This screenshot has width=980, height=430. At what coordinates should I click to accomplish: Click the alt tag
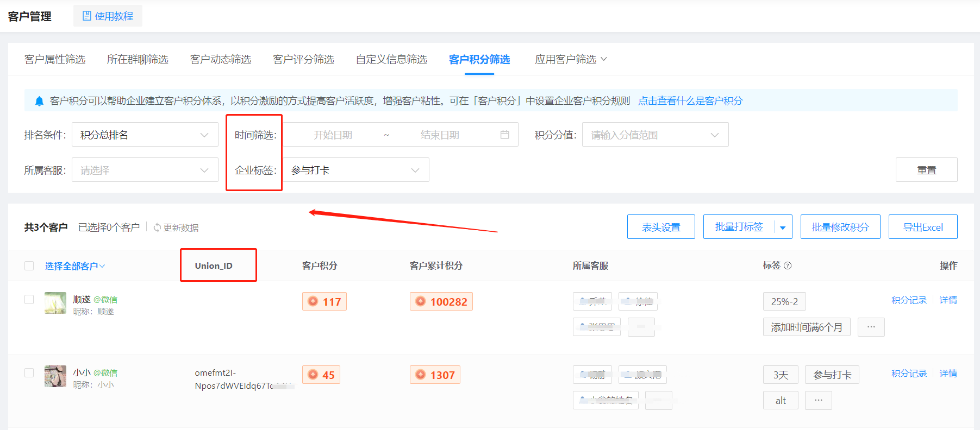[781, 400]
